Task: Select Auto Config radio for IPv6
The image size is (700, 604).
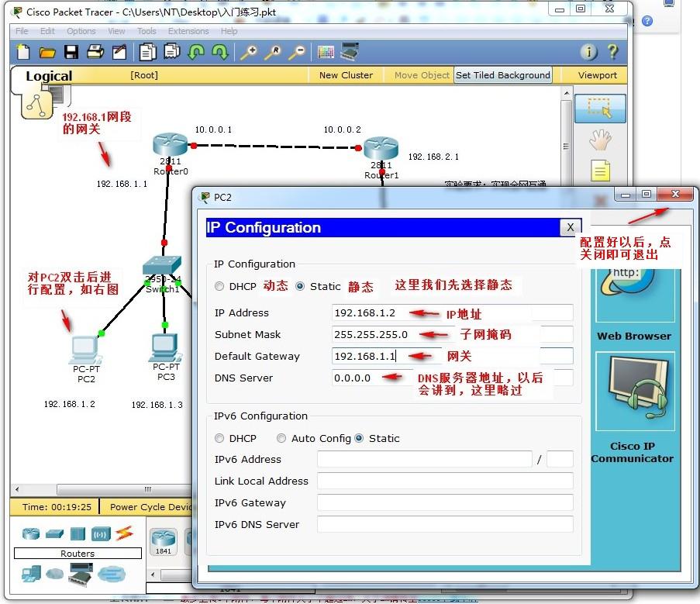Action: tap(281, 438)
